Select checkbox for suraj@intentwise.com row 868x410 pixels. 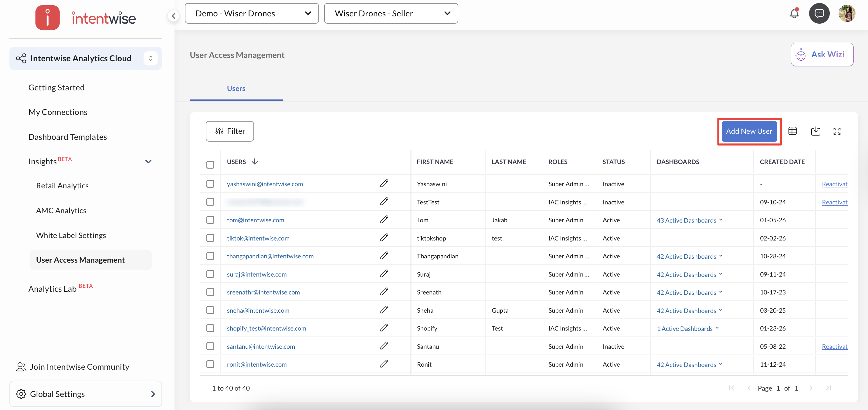point(210,274)
